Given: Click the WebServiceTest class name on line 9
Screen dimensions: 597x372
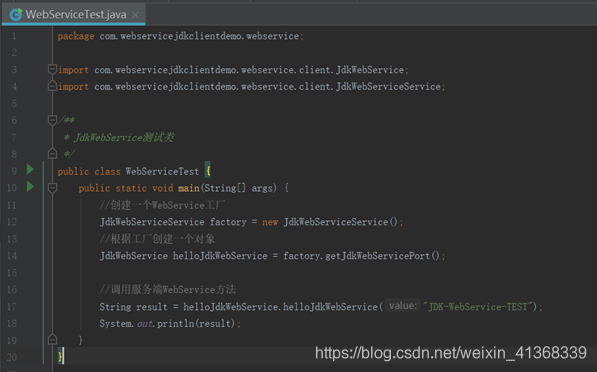Looking at the screenshot, I should tap(162, 171).
